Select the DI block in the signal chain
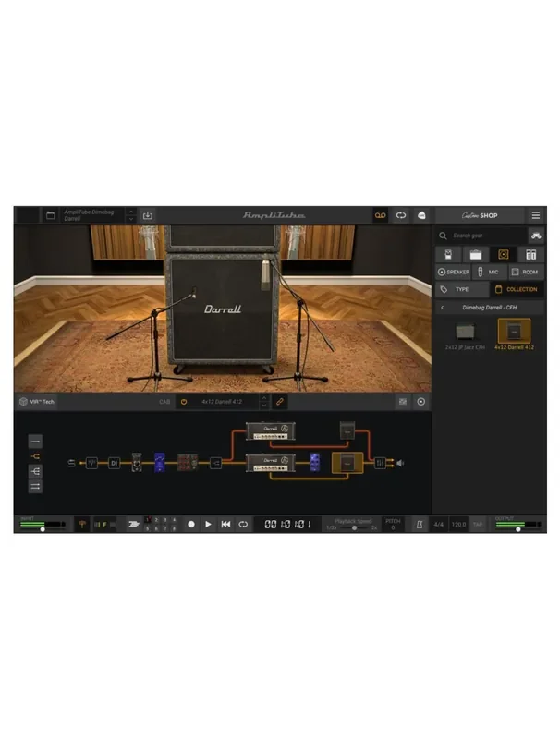 114,463
